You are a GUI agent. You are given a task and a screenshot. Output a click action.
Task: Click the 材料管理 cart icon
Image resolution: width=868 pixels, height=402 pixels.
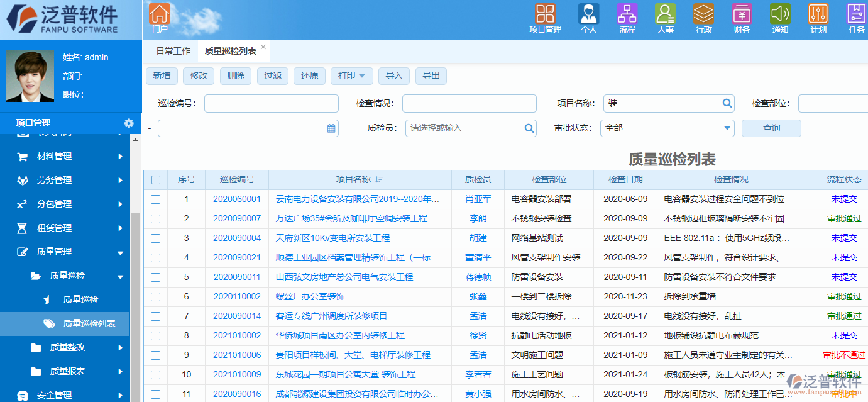(x=23, y=157)
